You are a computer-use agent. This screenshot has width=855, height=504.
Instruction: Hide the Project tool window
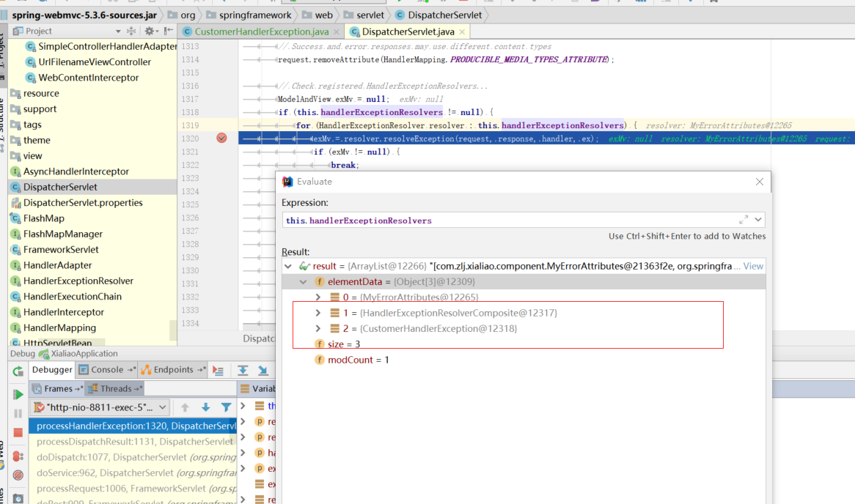[x=169, y=31]
